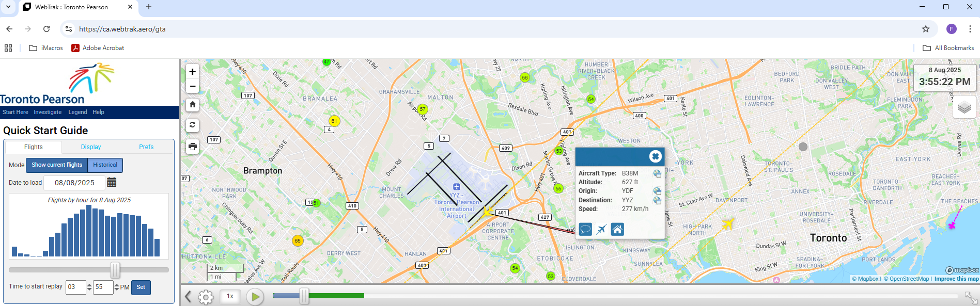
Task: Open the date picker calendar icon
Action: tap(112, 182)
